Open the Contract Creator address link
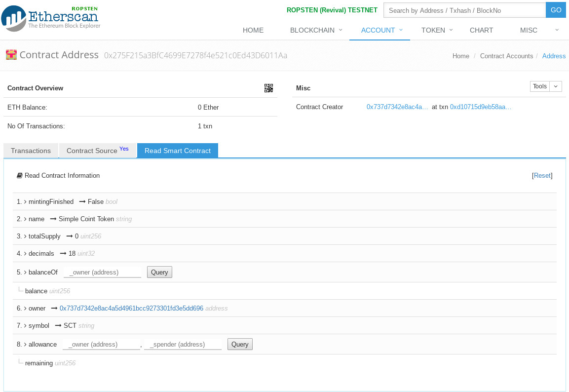Viewport: 569px width, 392px height. [397, 107]
